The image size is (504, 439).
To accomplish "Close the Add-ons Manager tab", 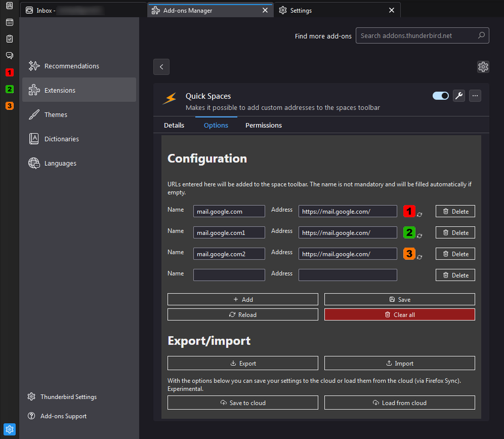I will tap(265, 10).
